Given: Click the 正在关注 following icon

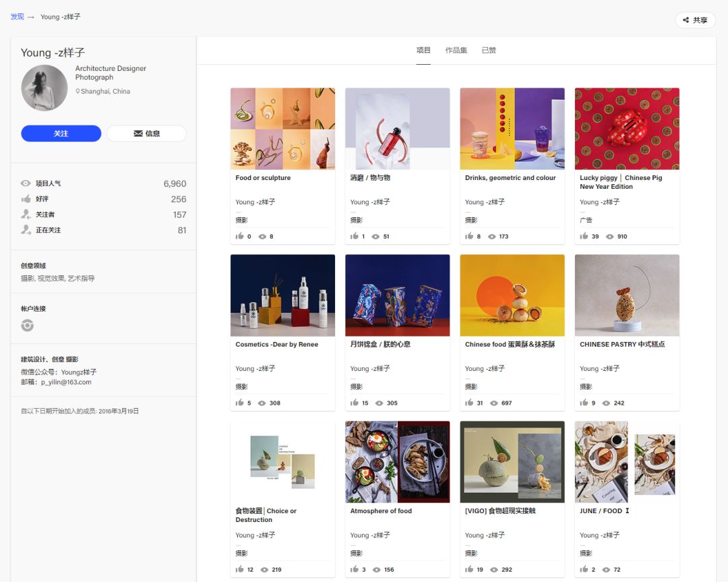Looking at the screenshot, I should click(x=26, y=230).
